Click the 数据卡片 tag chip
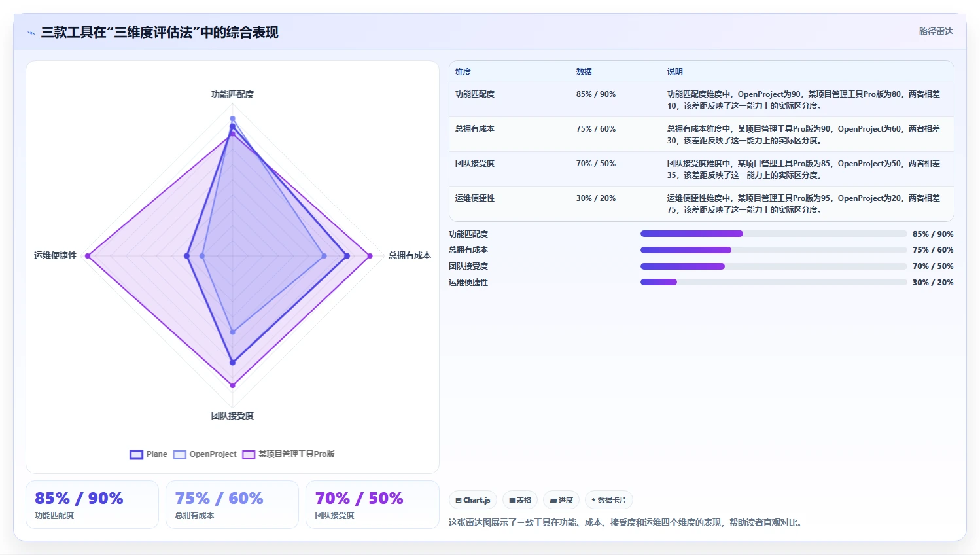 coord(609,500)
